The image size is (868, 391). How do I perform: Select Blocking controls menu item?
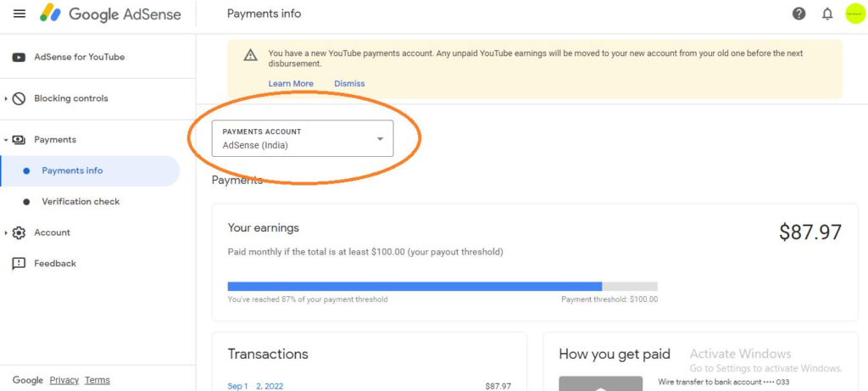pyautogui.click(x=71, y=98)
